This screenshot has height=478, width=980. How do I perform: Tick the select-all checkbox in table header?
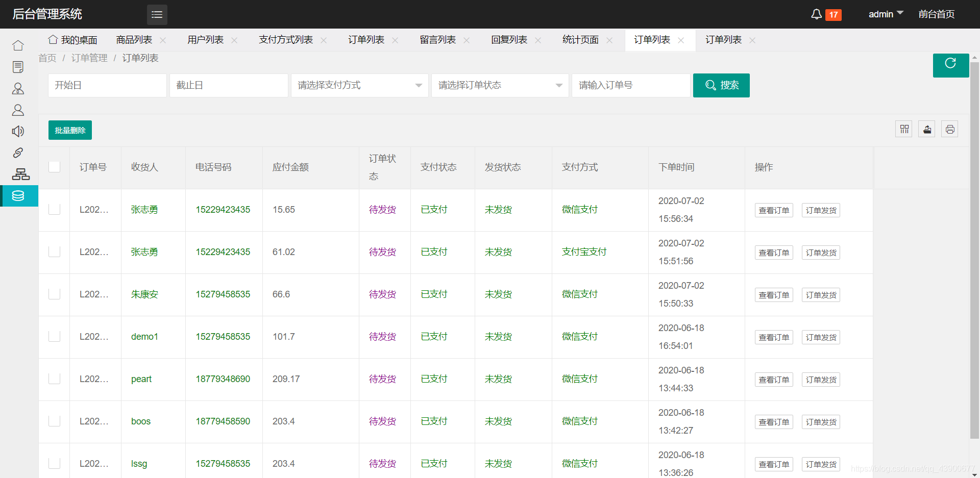54,167
